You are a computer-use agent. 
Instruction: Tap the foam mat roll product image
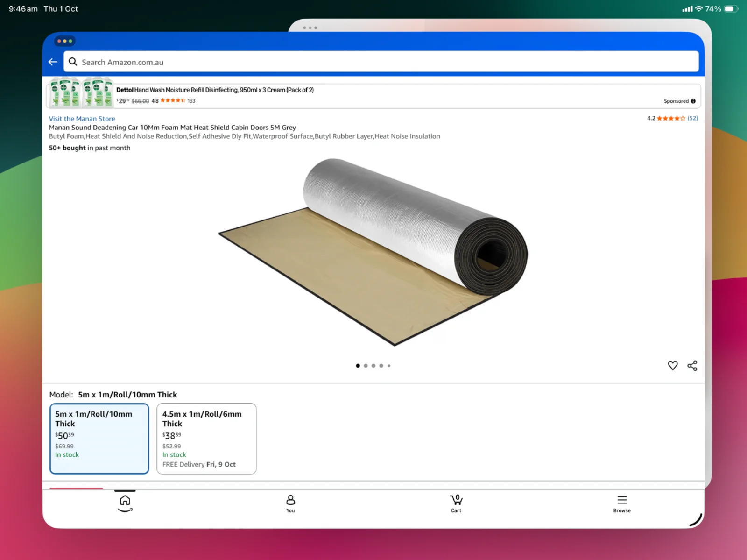point(373,252)
